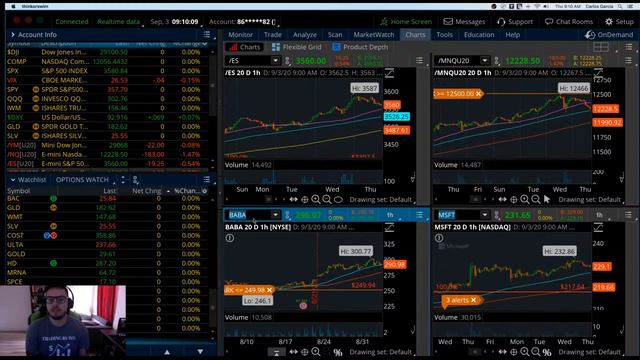This screenshot has height=360, width=640.
Task: Collapse the Account Info section
Action: click(x=13, y=35)
